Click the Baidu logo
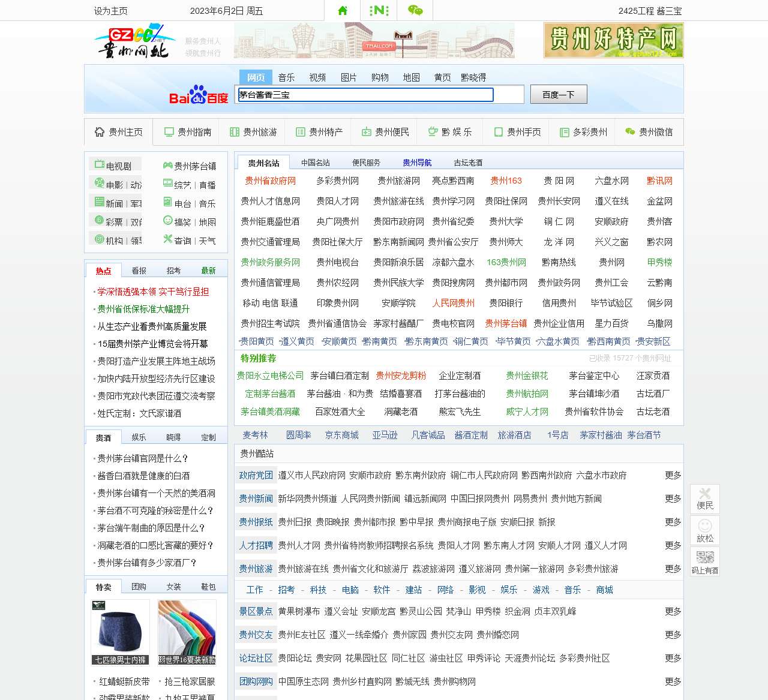This screenshot has height=700, width=768. (199, 95)
